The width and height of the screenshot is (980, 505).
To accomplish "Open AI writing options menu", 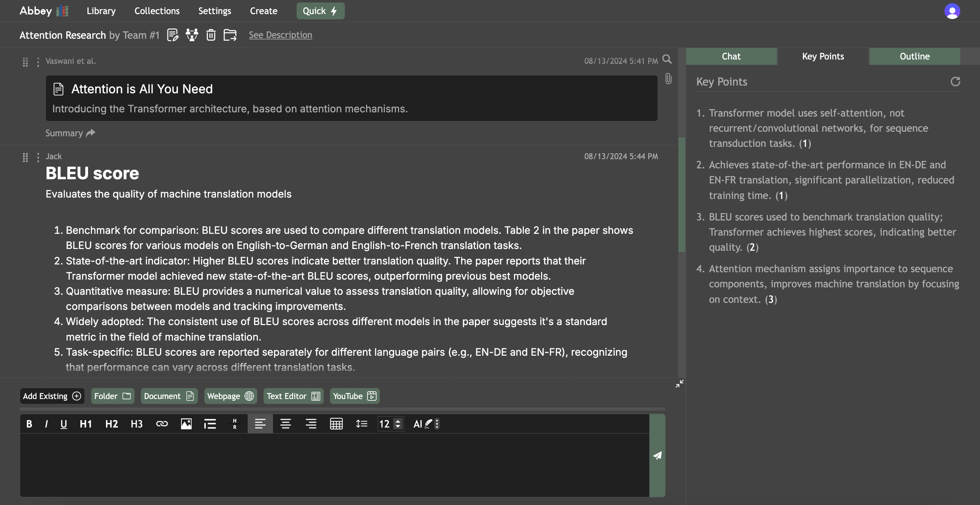I will [437, 424].
